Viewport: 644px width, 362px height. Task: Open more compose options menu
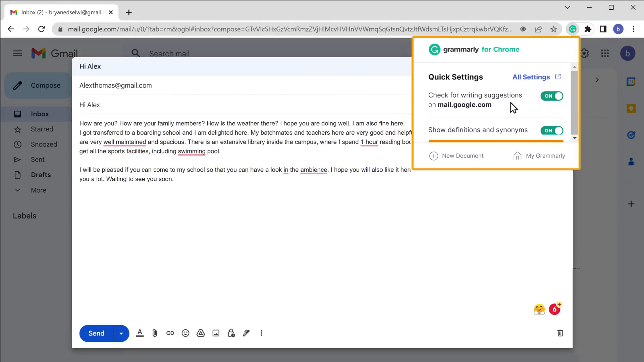tap(262, 333)
